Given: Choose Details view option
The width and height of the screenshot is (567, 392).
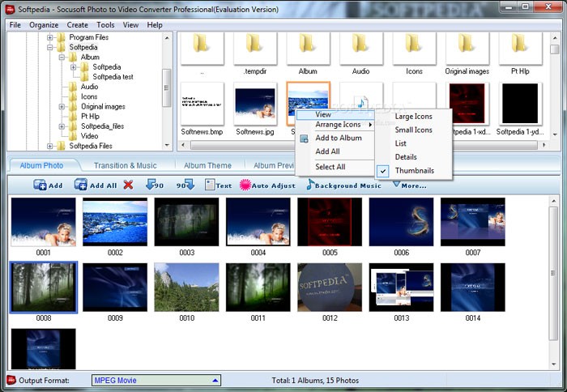Looking at the screenshot, I should coord(406,157).
